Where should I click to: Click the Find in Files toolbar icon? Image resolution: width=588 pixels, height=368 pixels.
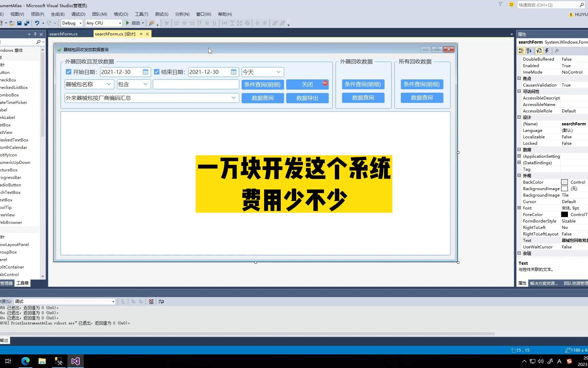151,23
